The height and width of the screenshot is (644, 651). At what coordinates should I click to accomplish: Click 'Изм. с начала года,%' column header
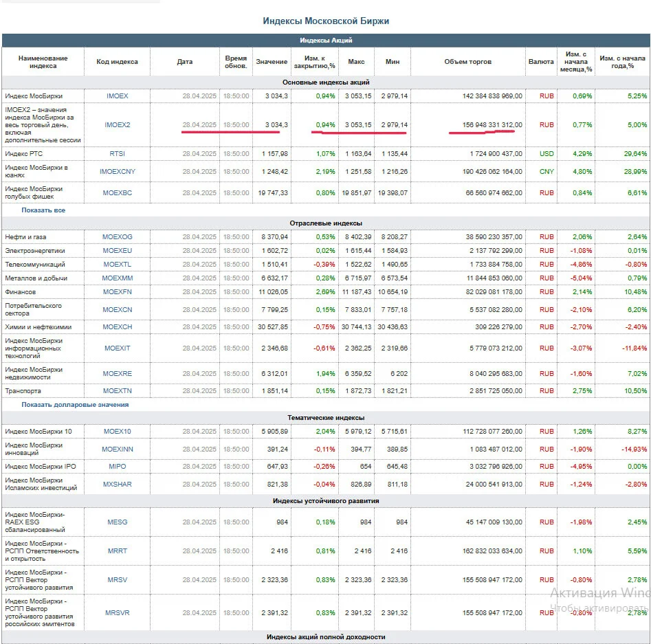(622, 62)
